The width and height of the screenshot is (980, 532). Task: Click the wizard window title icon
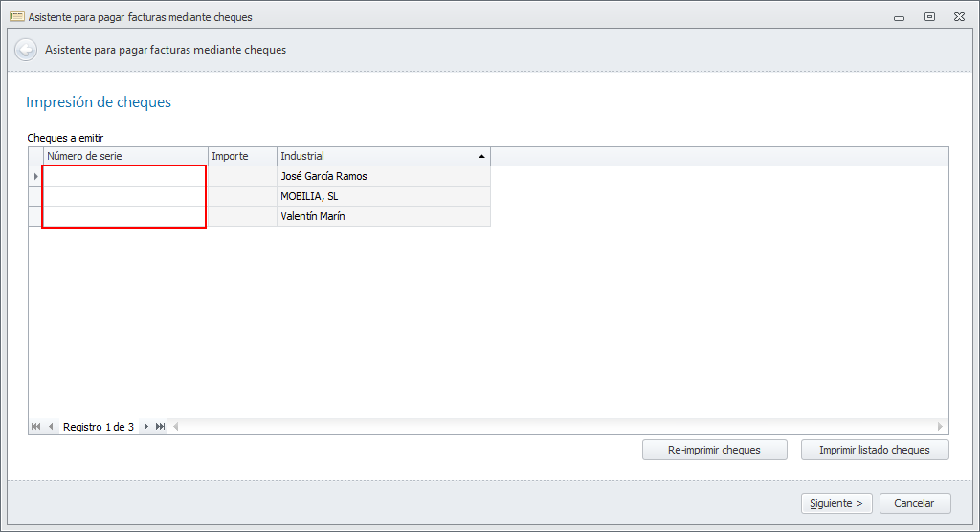[x=17, y=17]
